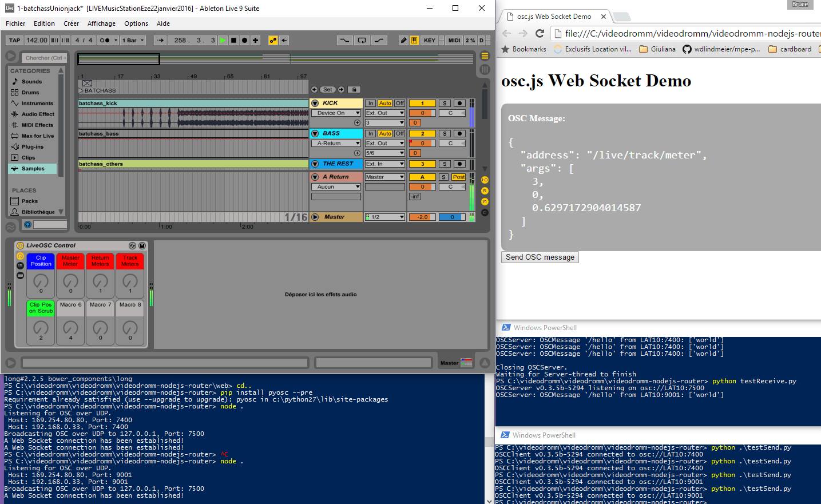Click the browser search field
This screenshot has height=504, width=821.
click(45, 58)
